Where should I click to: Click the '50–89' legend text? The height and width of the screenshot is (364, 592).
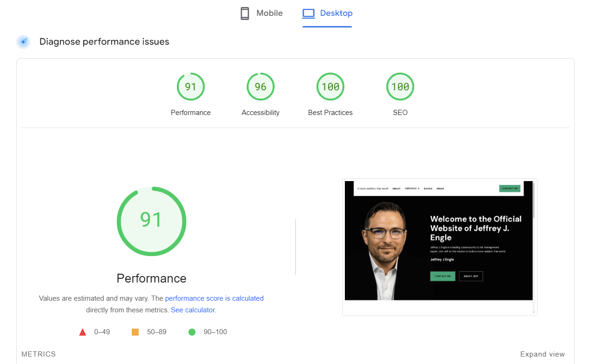click(x=156, y=332)
